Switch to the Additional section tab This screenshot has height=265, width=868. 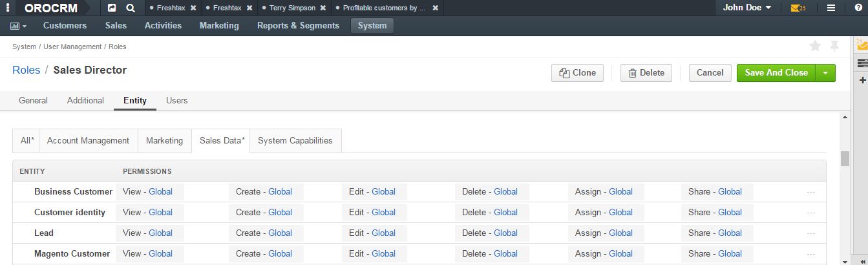click(85, 101)
